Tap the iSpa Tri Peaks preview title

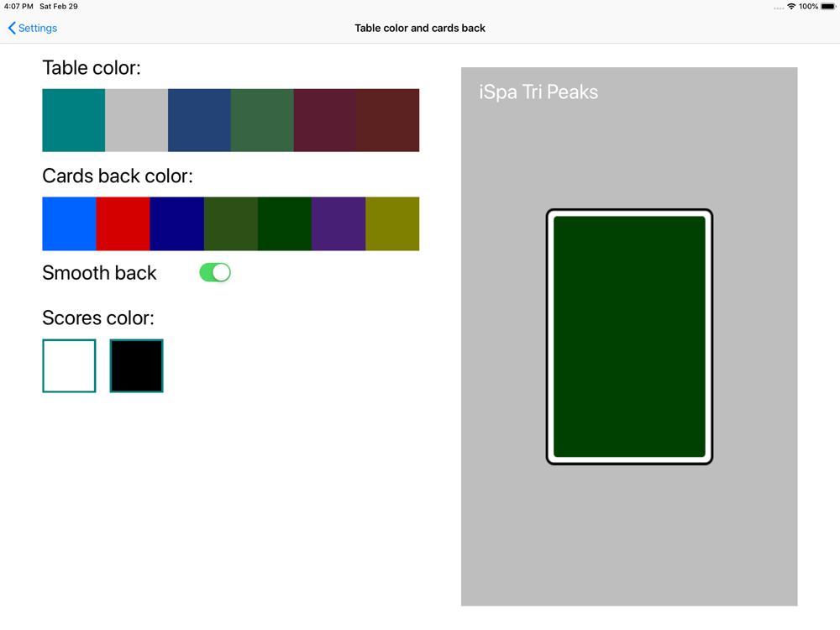click(x=538, y=92)
